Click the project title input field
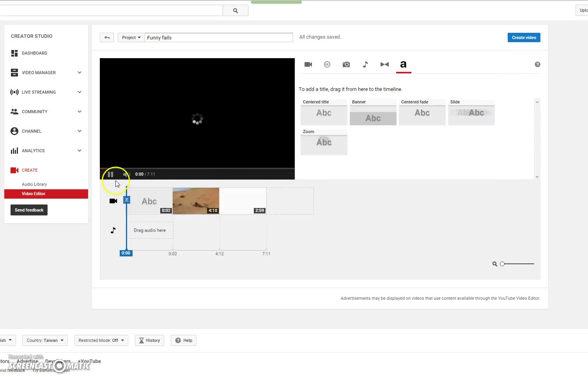 219,37
